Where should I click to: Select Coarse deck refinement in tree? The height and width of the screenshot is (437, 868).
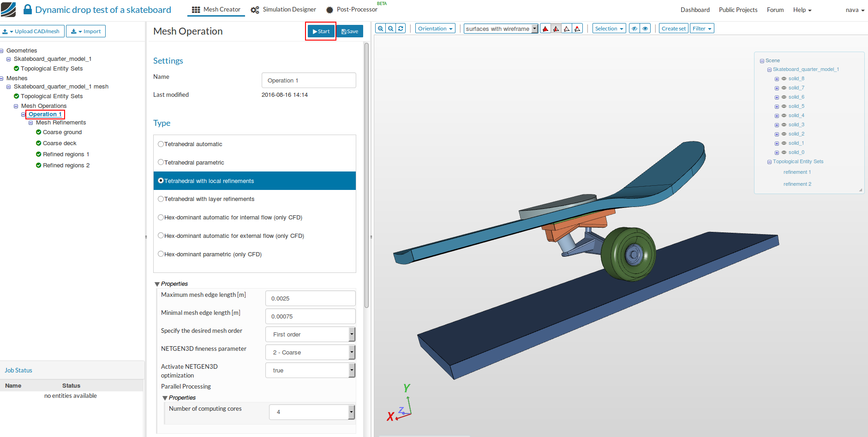[x=60, y=143]
